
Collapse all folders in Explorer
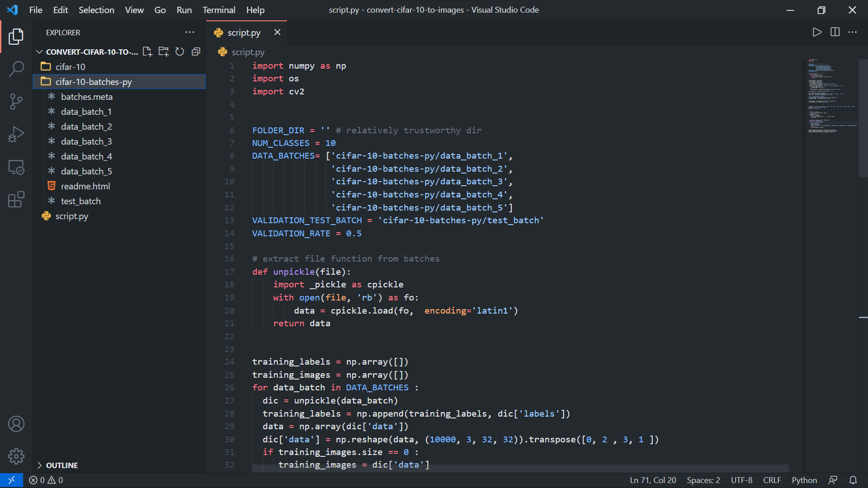tap(196, 52)
